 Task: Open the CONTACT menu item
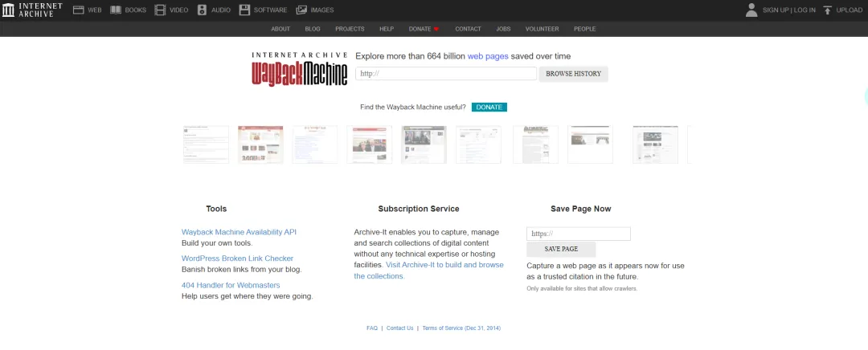pyautogui.click(x=469, y=29)
